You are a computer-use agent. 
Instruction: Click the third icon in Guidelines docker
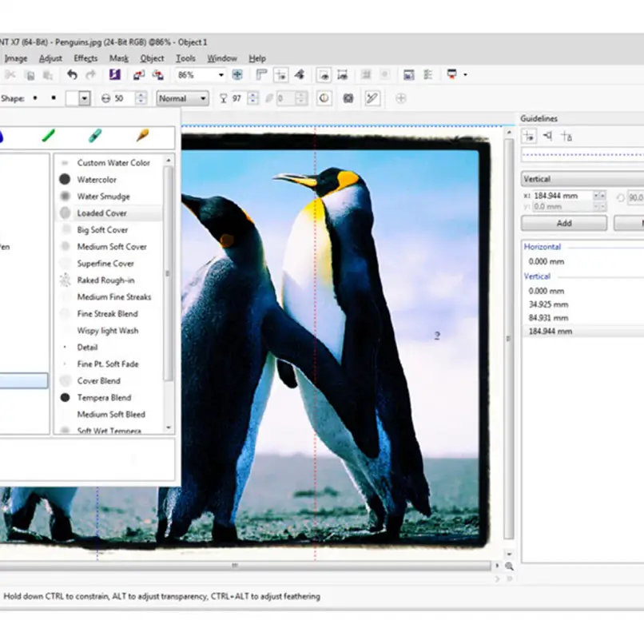click(x=566, y=137)
